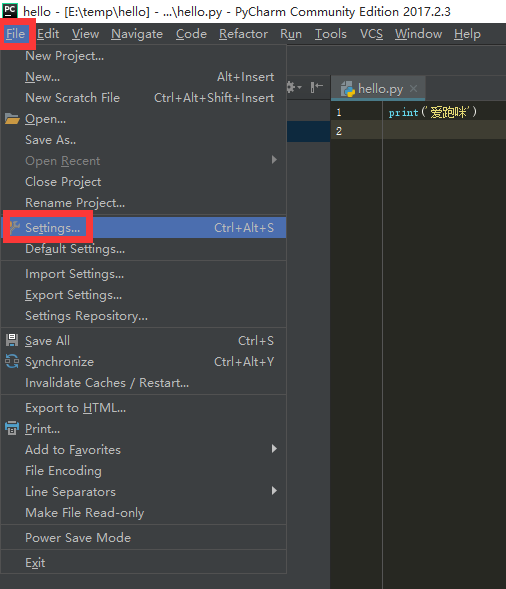
Task: Select Import Settings... entry
Action: pos(143,274)
